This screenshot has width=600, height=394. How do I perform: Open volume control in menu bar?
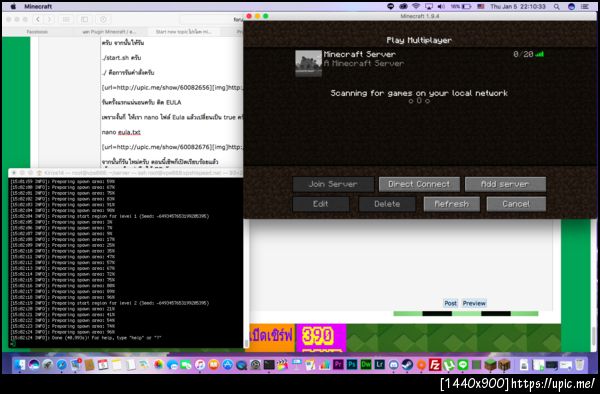point(441,7)
